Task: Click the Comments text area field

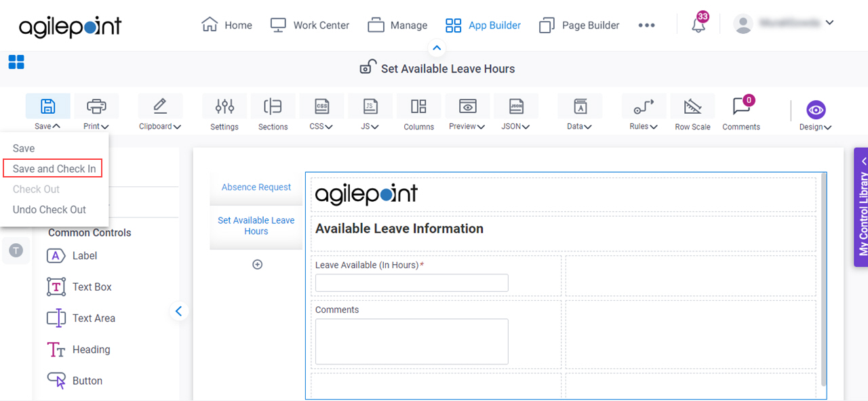Action: [412, 341]
